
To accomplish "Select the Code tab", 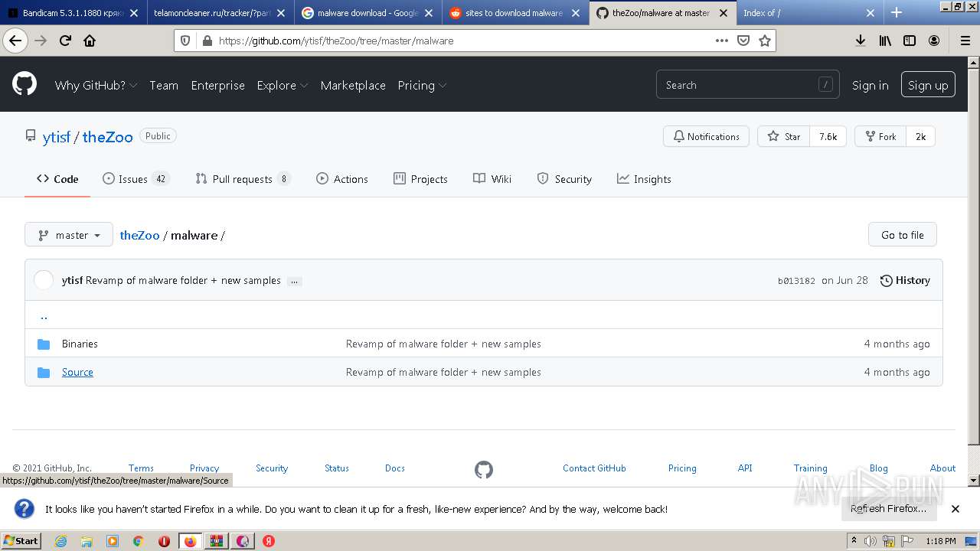I will click(57, 179).
